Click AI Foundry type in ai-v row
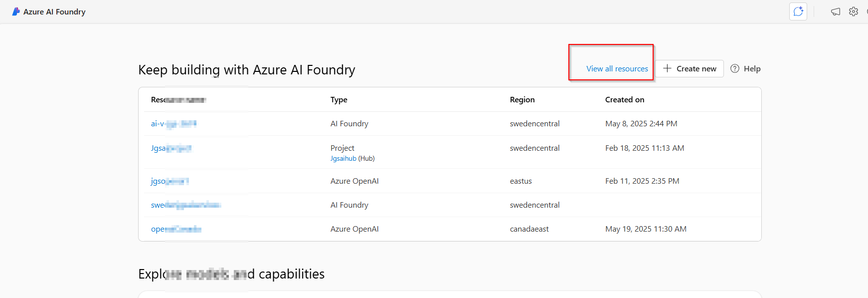 (x=349, y=124)
